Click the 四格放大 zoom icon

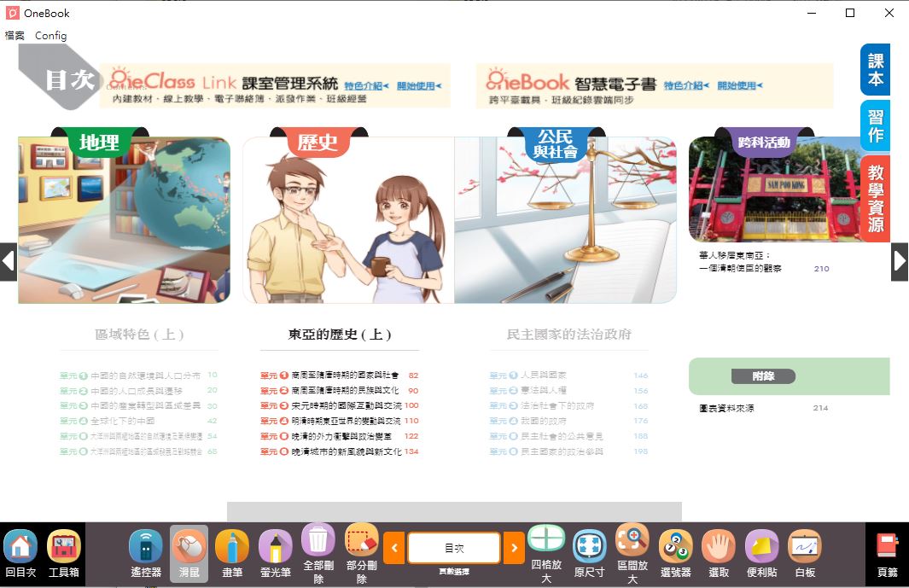click(546, 540)
